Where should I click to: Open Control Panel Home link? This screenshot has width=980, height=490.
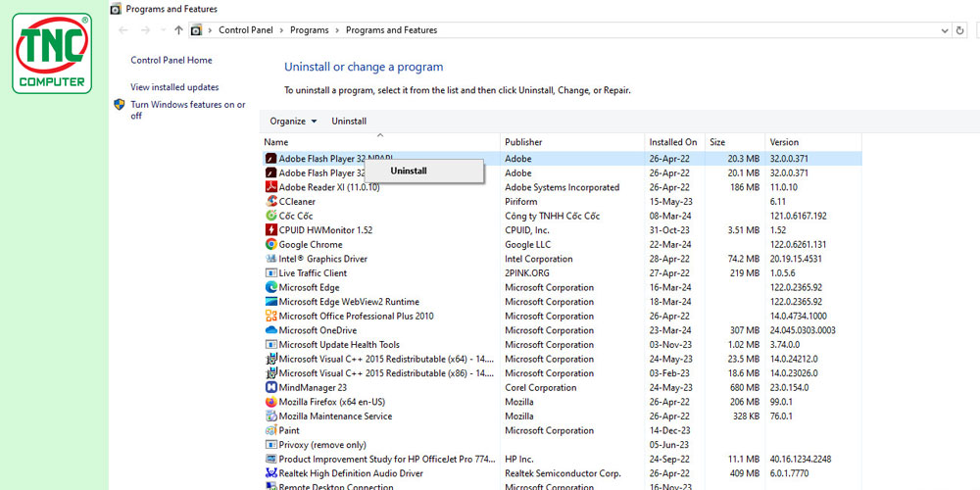pos(171,60)
